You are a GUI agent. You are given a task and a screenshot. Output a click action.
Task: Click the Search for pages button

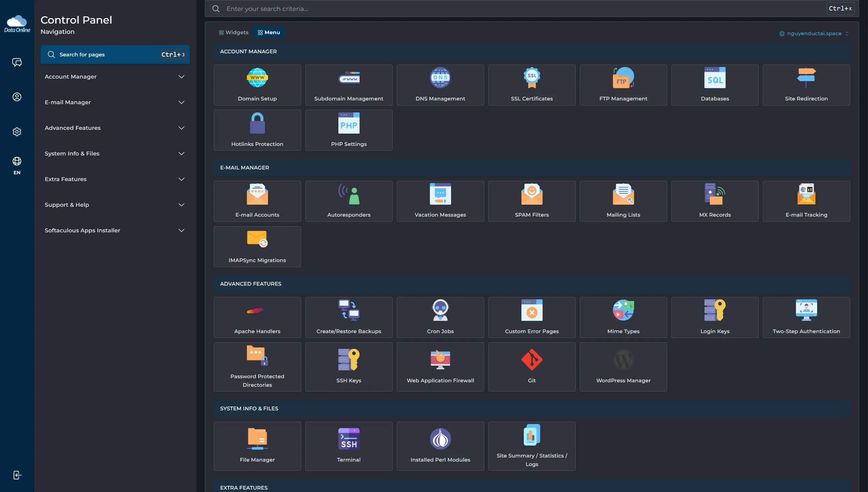click(115, 55)
